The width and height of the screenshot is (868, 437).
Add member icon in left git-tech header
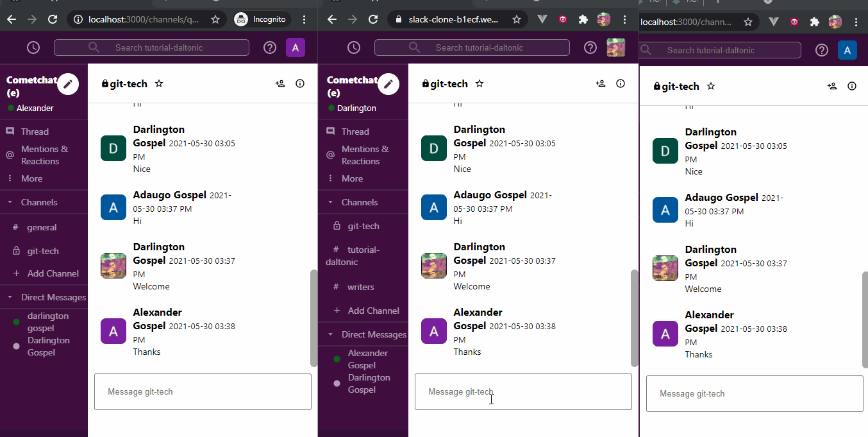(x=280, y=83)
